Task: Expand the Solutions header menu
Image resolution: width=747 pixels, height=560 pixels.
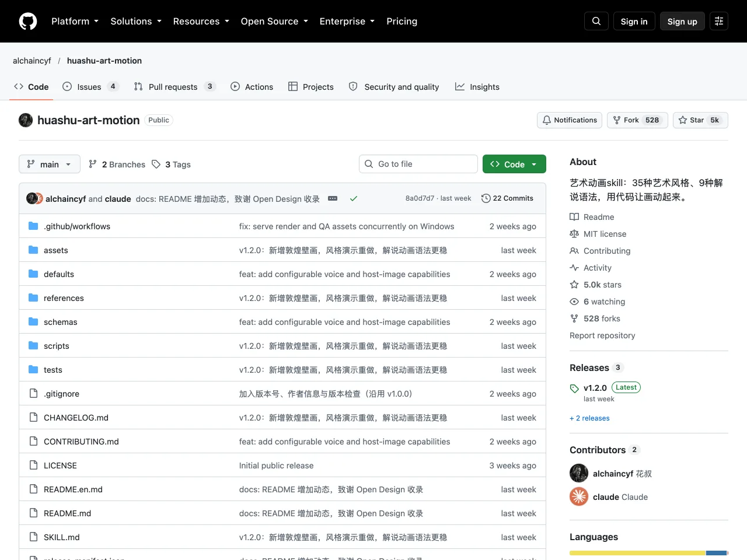Action: point(136,21)
